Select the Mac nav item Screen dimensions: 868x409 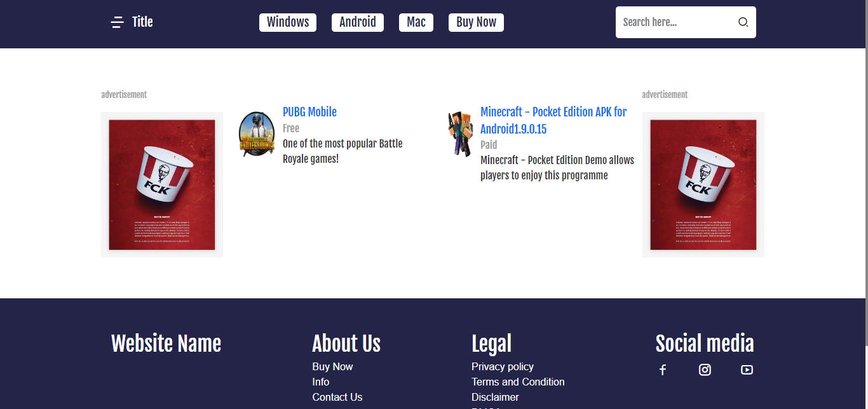(416, 22)
